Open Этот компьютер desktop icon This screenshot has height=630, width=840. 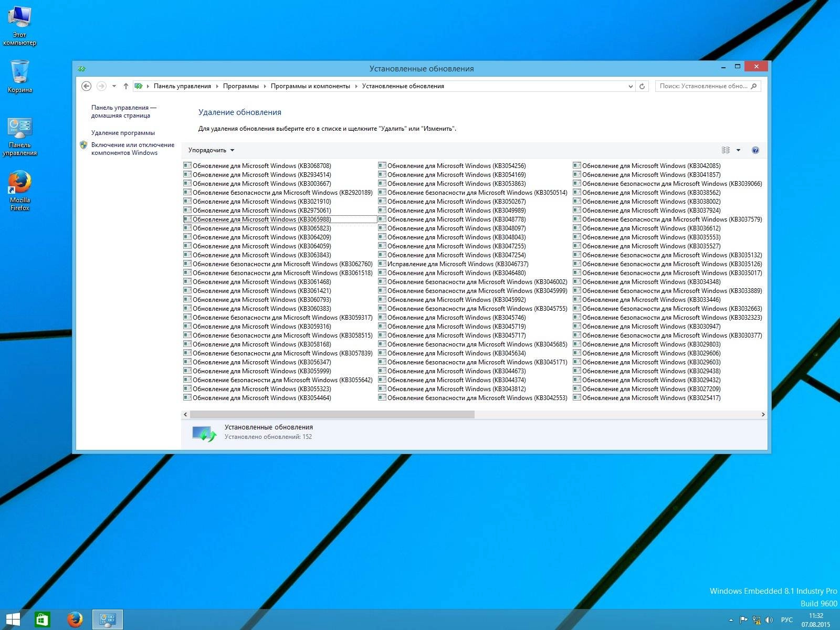coord(19,26)
